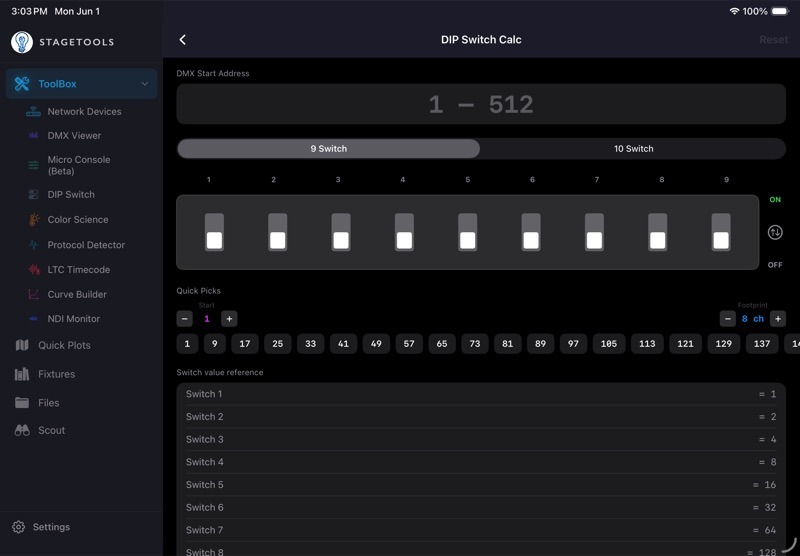This screenshot has width=800, height=556.
Task: Increase the Quick Picks start value
Action: click(229, 319)
